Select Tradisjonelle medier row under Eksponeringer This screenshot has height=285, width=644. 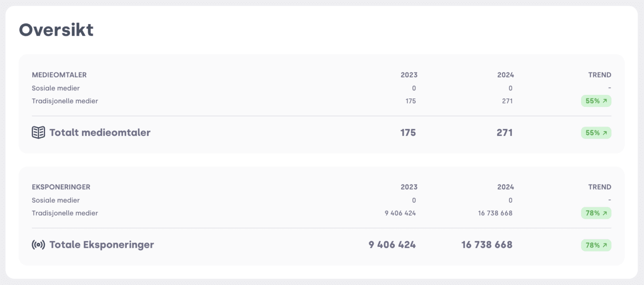[322, 213]
